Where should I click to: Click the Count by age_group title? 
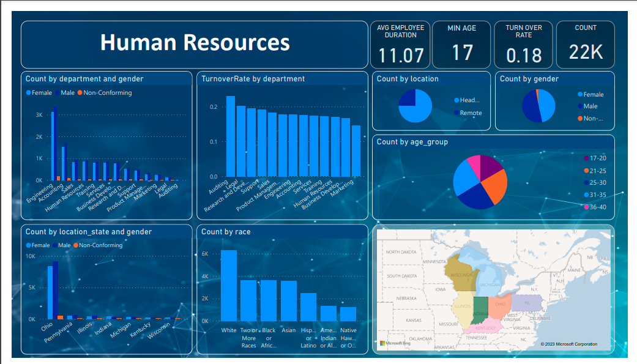(412, 142)
